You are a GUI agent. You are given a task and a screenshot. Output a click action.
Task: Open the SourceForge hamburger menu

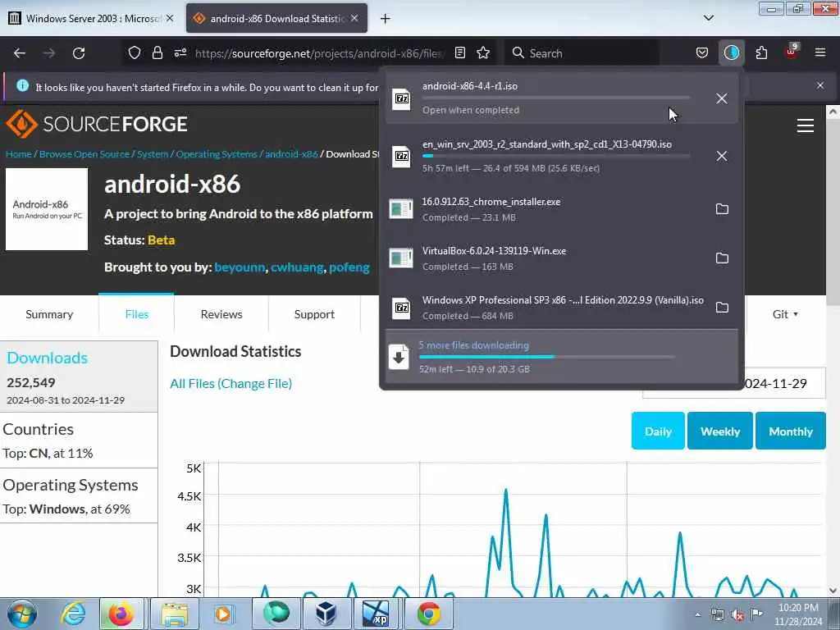tap(806, 126)
